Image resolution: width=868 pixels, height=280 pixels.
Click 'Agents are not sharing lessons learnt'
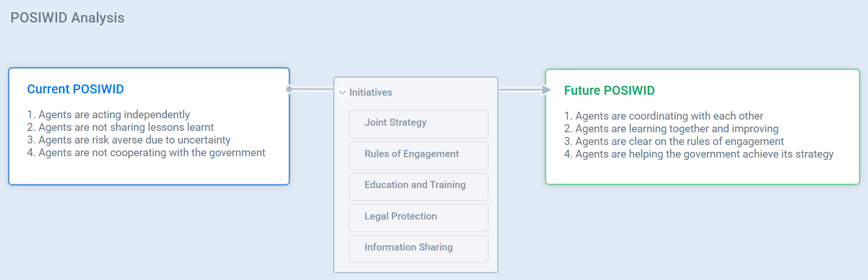(120, 128)
